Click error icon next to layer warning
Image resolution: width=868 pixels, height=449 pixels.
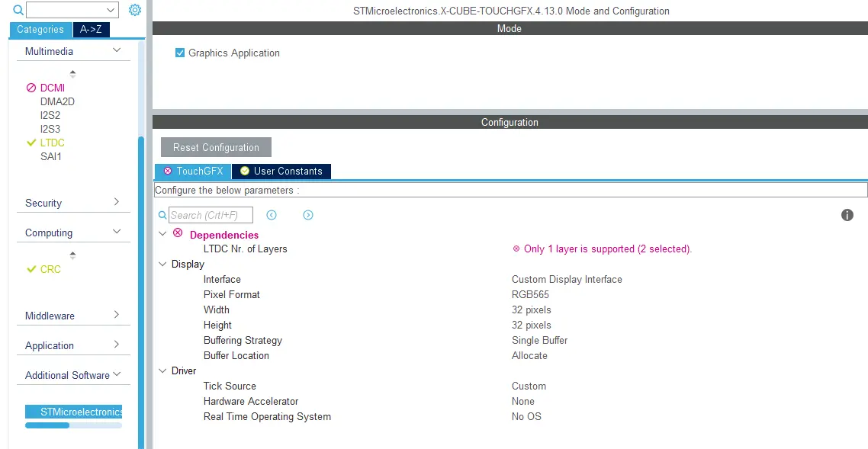pyautogui.click(x=516, y=249)
